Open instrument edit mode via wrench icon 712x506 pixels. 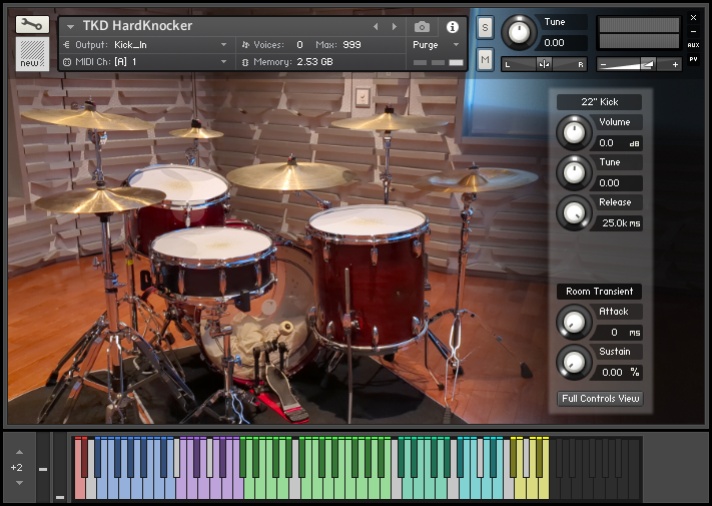click(32, 25)
